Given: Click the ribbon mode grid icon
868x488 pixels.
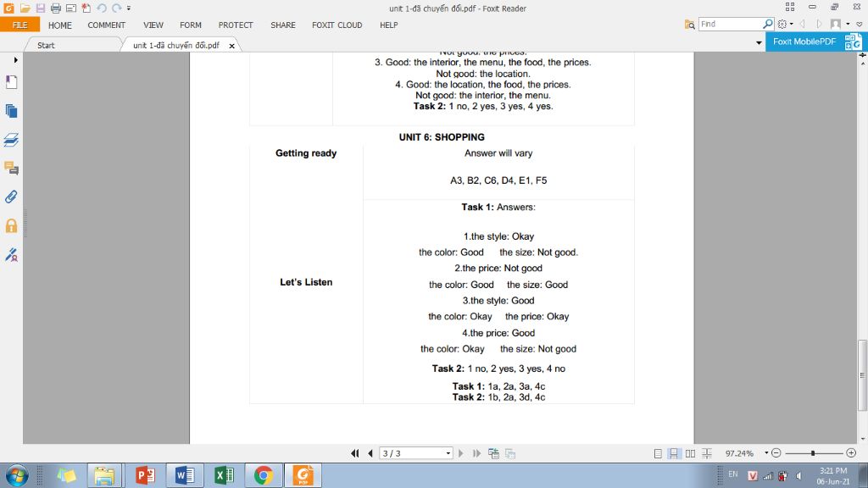Looking at the screenshot, I should [x=790, y=7].
